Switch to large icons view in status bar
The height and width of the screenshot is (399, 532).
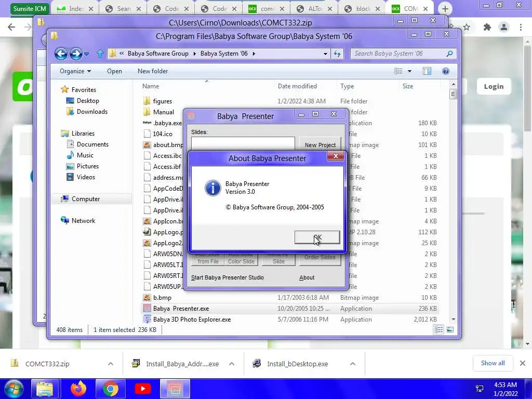[450, 329]
